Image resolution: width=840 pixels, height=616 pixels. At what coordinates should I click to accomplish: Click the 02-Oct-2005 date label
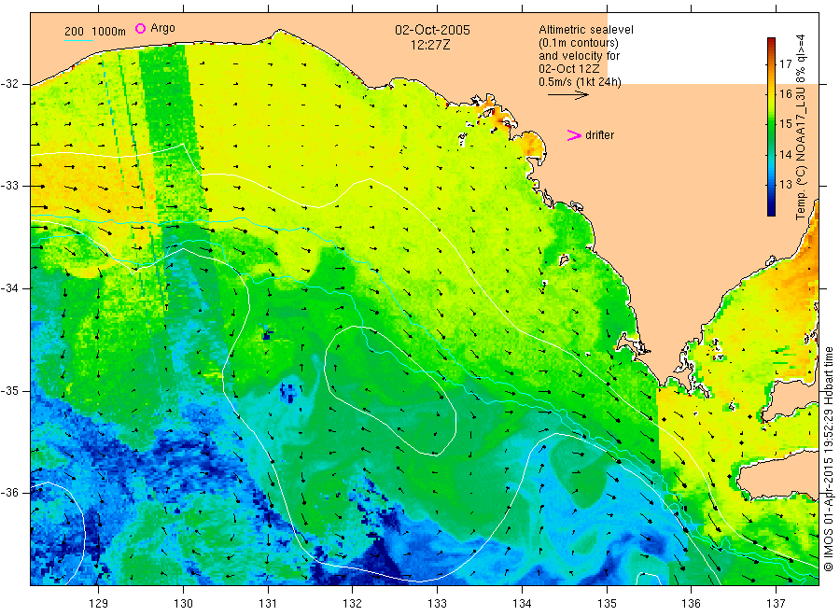(x=432, y=30)
